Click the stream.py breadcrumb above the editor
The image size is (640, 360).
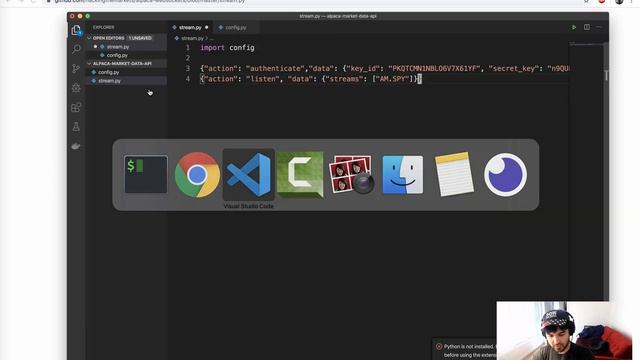(192, 38)
